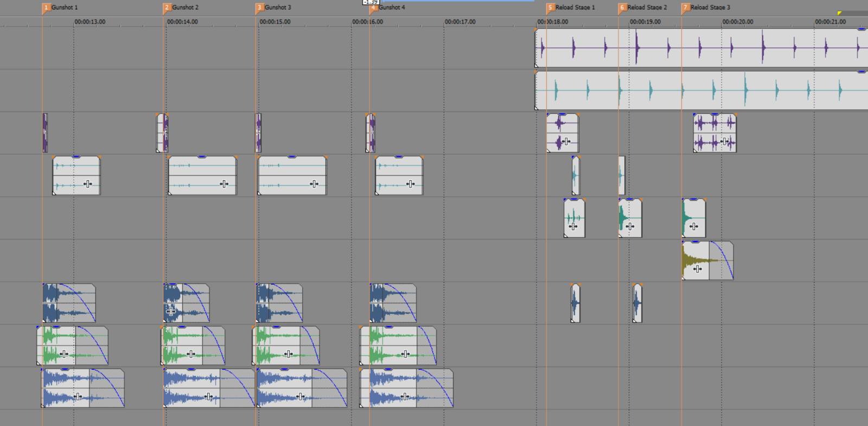The height and width of the screenshot is (426, 868).
Task: Select the narrow teal clip at Reload Stage 2
Action: [x=622, y=175]
